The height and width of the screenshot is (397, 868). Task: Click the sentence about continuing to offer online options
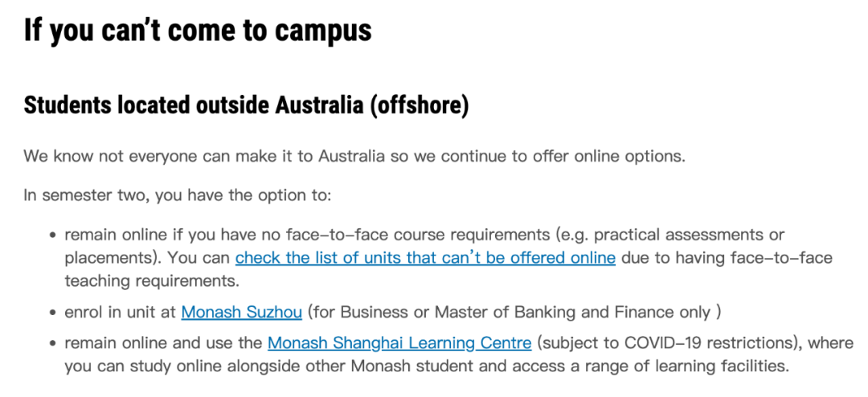[354, 156]
